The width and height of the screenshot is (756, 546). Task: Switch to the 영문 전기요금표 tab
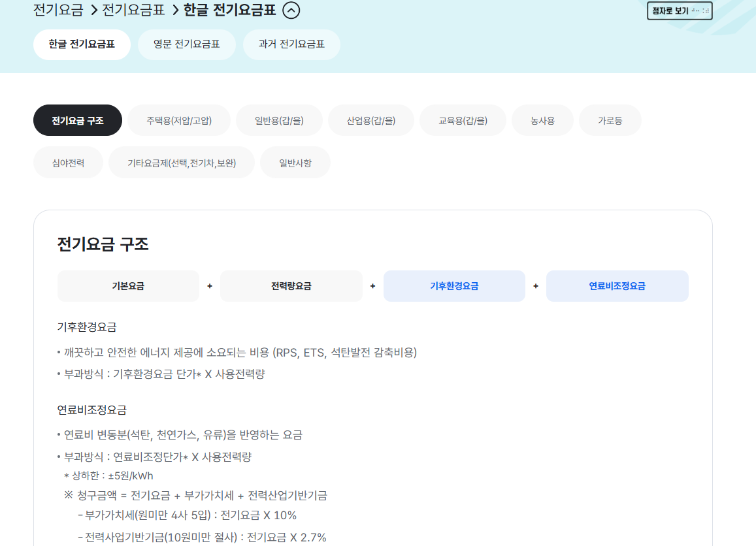[x=187, y=44]
